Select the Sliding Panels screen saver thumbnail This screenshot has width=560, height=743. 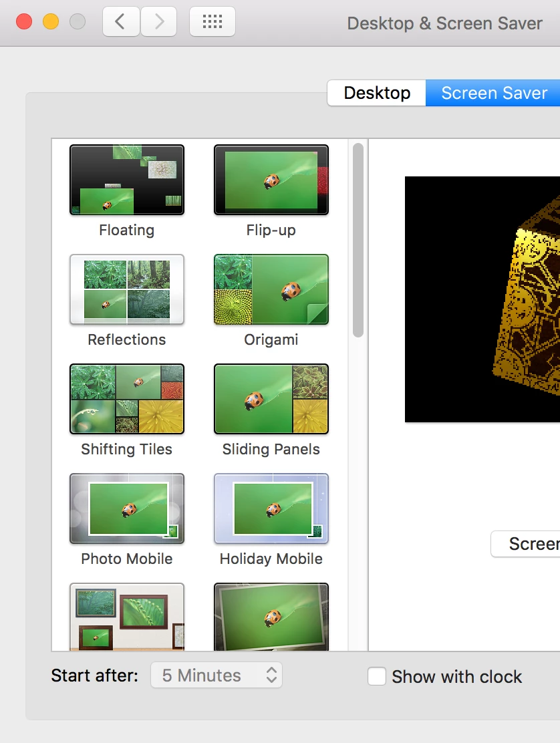271,399
